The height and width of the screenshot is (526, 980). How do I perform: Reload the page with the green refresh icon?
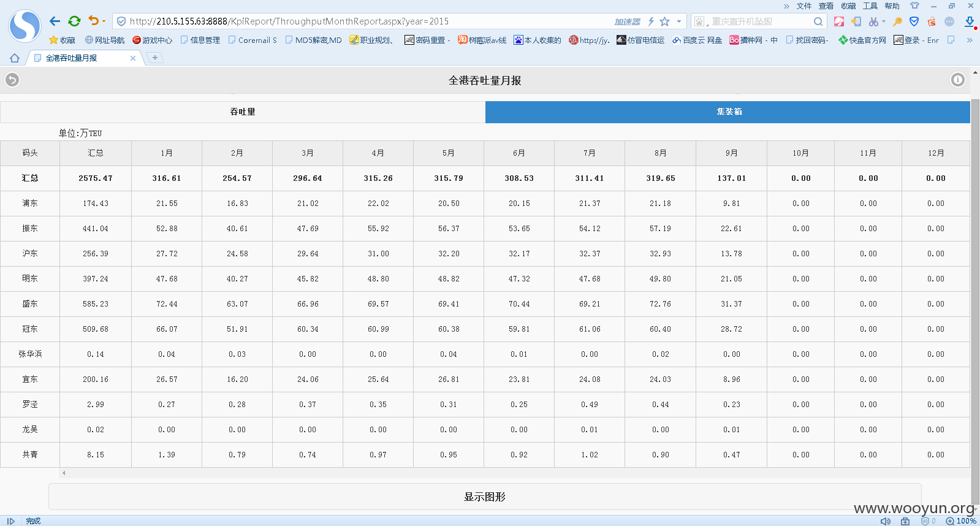pyautogui.click(x=74, y=21)
